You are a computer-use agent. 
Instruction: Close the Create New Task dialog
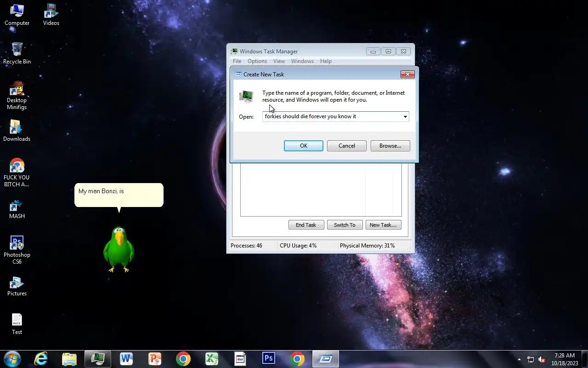tap(407, 74)
